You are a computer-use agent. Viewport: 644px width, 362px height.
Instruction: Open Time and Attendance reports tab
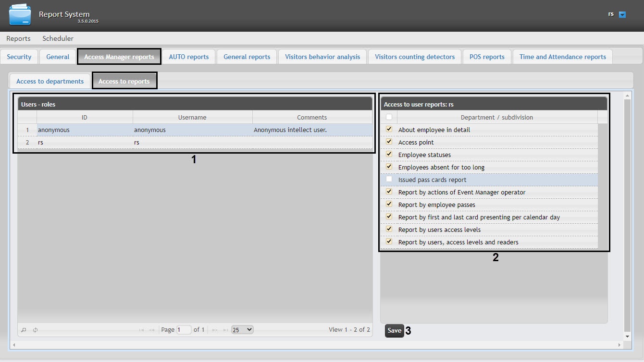(563, 57)
